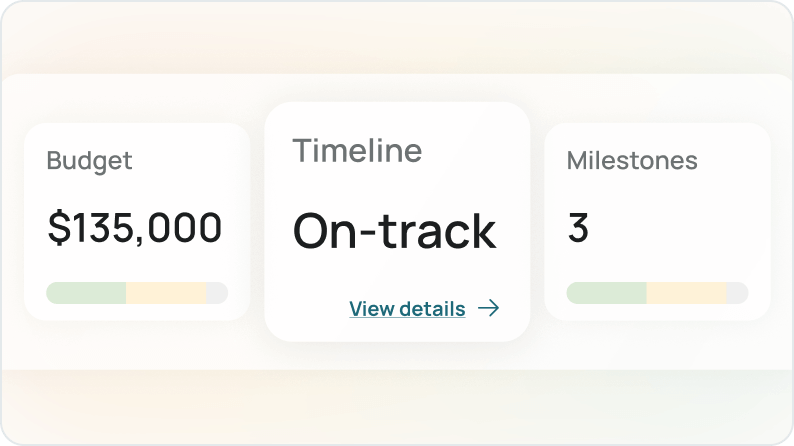Click blank background strip above the cards
This screenshot has width=794, height=446.
(397, 40)
